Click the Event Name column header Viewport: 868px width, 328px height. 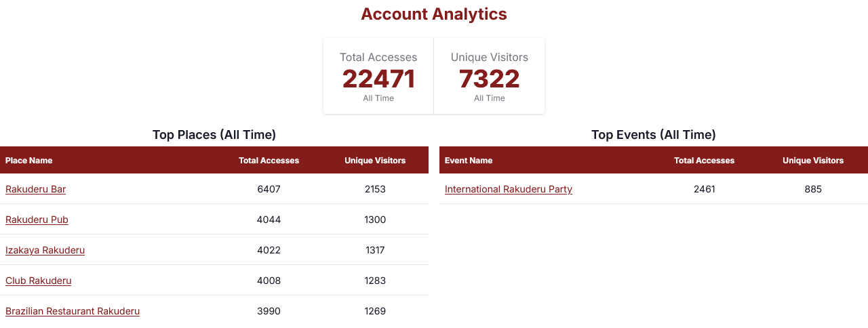pos(469,161)
